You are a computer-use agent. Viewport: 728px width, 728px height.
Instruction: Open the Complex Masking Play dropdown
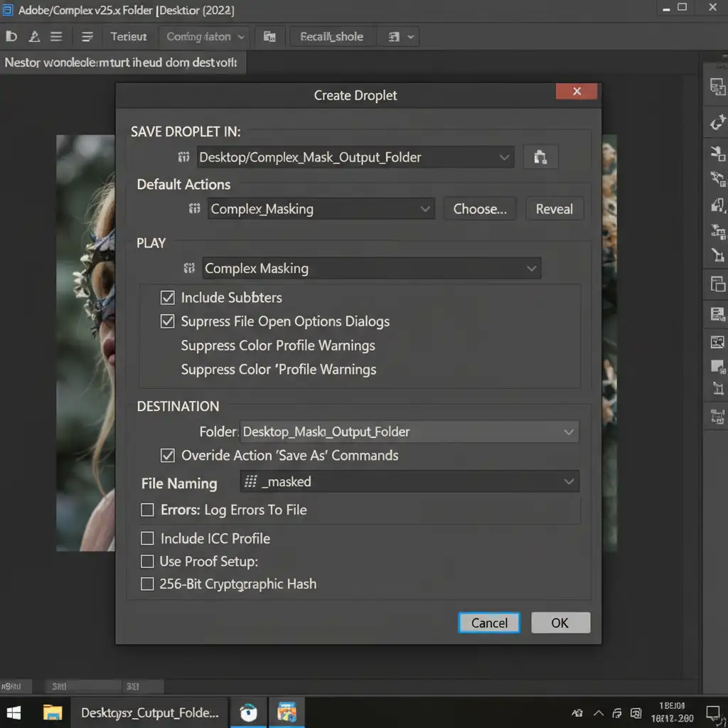(x=530, y=268)
